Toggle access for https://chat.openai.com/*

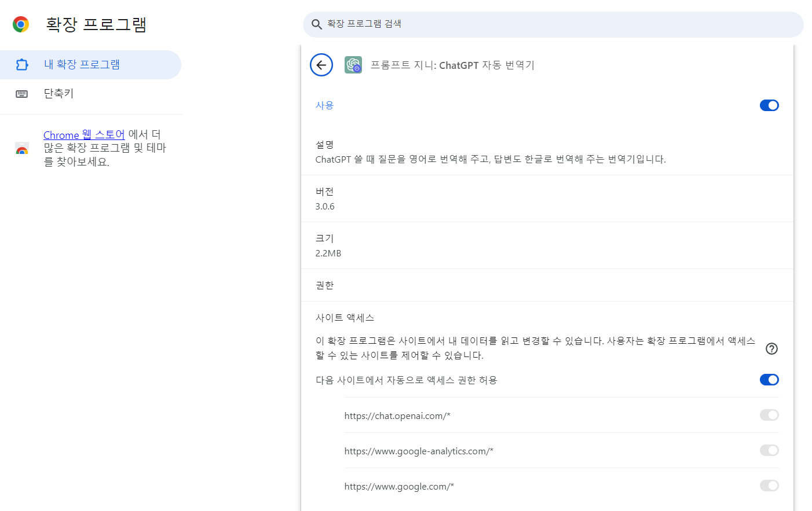pos(769,415)
